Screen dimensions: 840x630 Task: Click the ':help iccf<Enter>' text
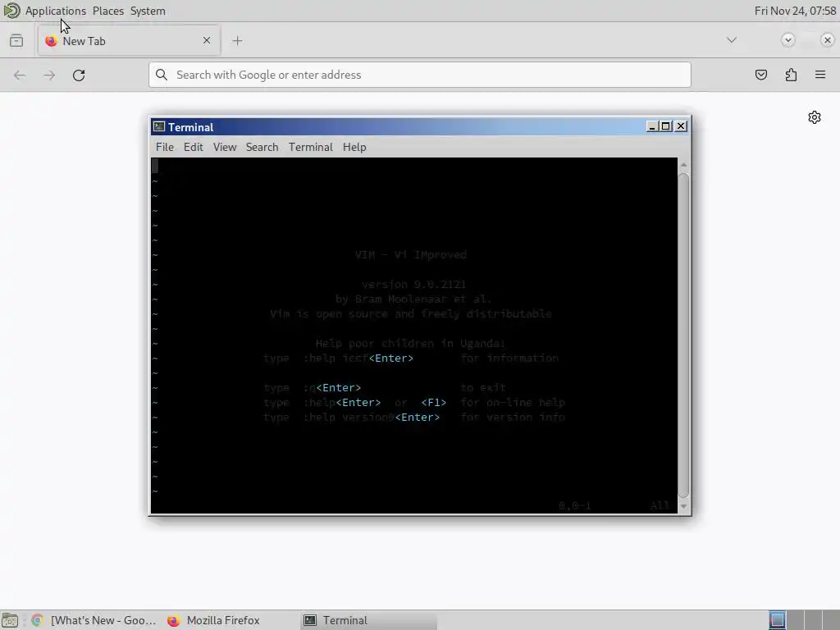point(358,358)
